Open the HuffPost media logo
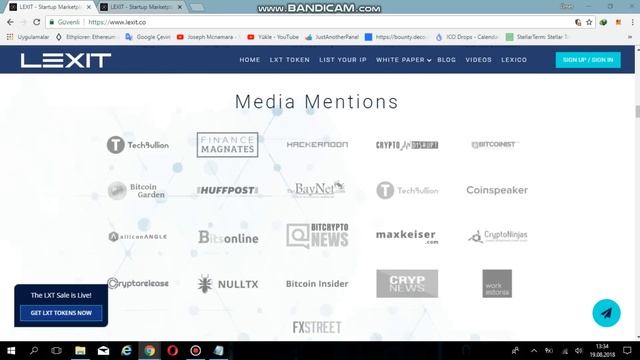Viewport: 640px width, 360px height. click(x=227, y=190)
